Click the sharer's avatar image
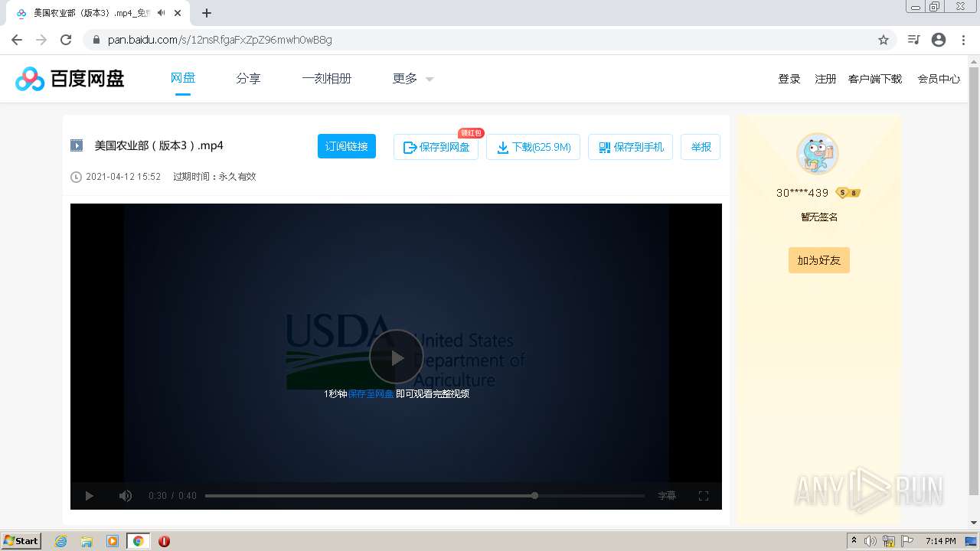The image size is (980, 551). [818, 154]
